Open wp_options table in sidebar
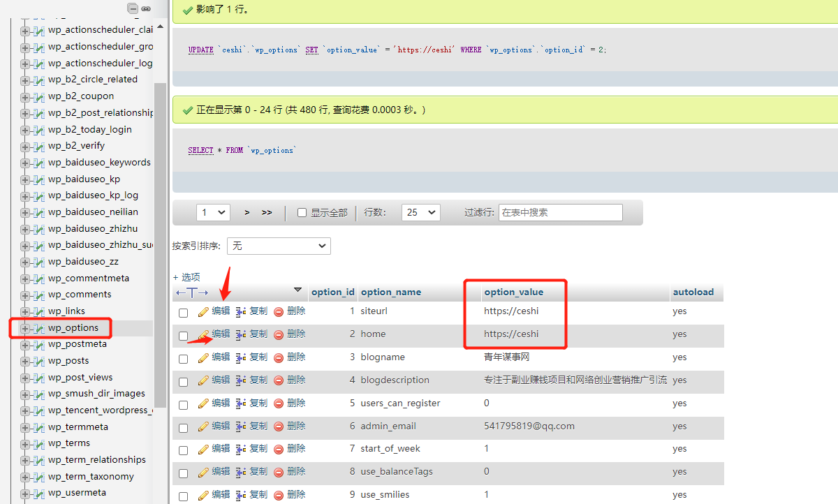This screenshot has width=838, height=504. tap(73, 328)
